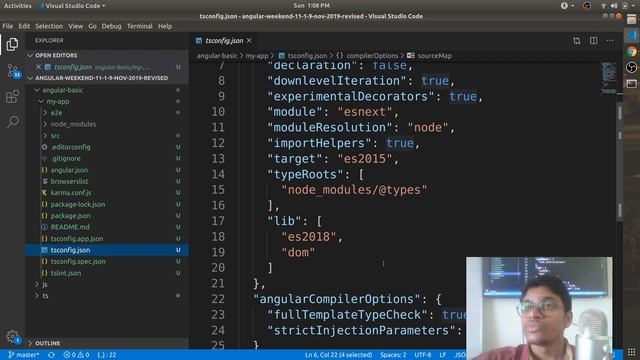
Task: Change indentation via Spaces: 2
Action: 393,355
